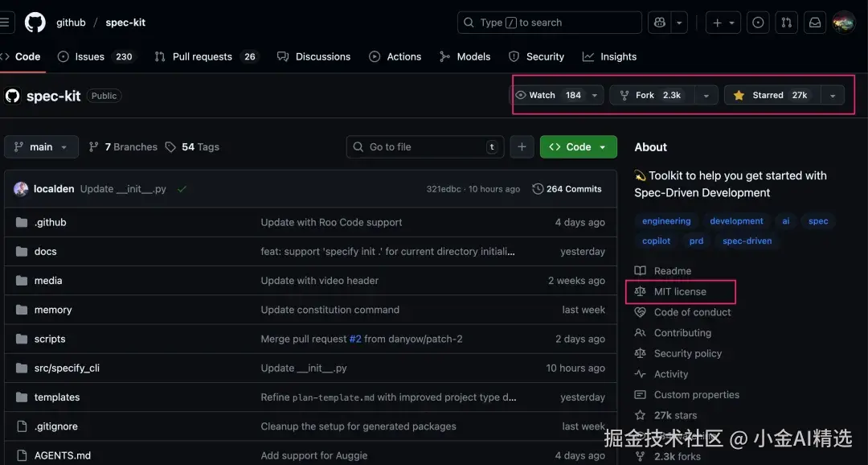
Task: Open the commit check status icon
Action: [x=182, y=189]
